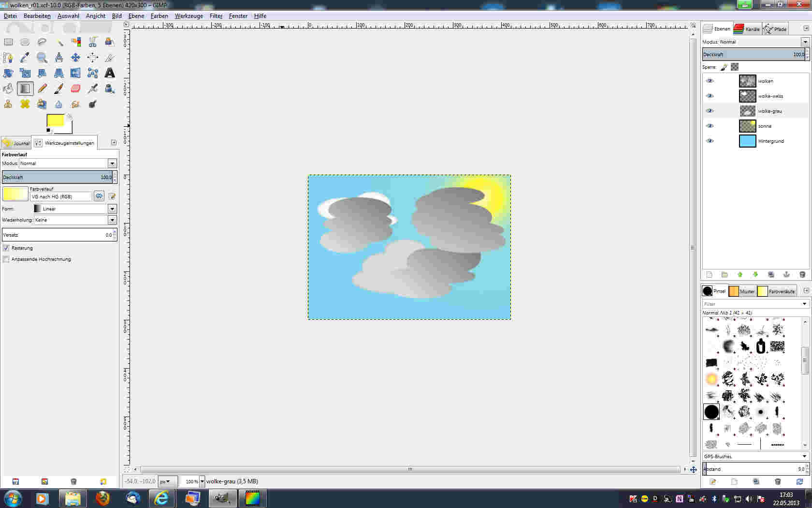
Task: Select the Select by Color tool
Action: (x=76, y=42)
